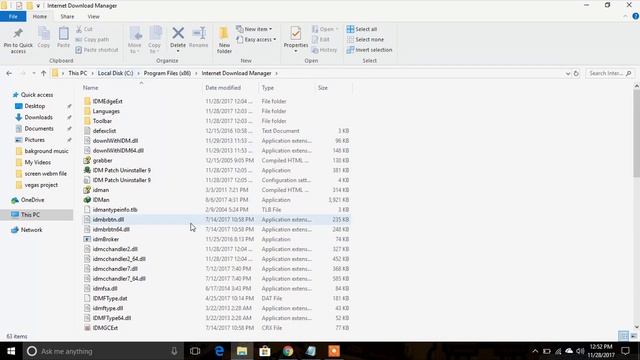640x360 pixels.
Task: Select the IDMan application icon
Action: [87, 200]
